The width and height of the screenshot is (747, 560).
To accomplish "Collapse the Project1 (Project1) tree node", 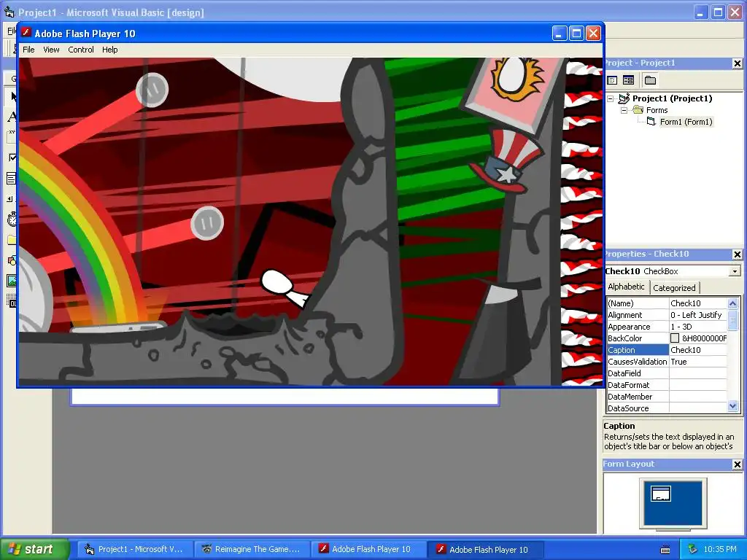I will (611, 98).
